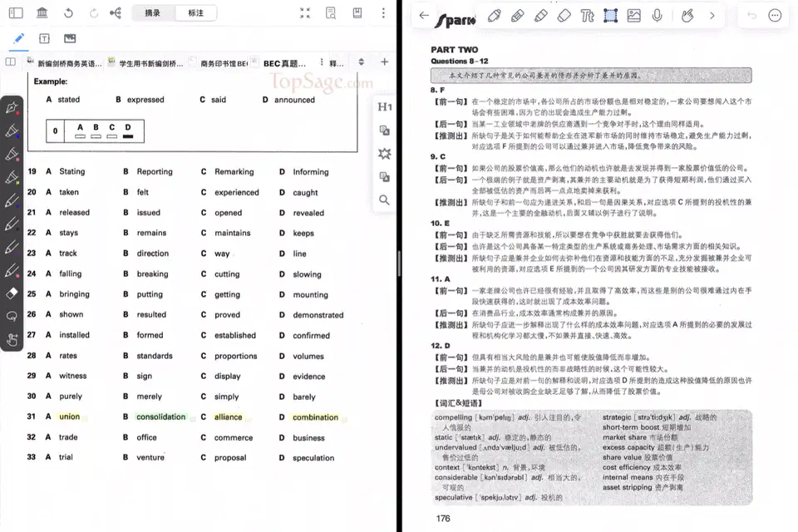This screenshot has width=798, height=532.
Task: Switch to 标注 mode
Action: point(195,12)
